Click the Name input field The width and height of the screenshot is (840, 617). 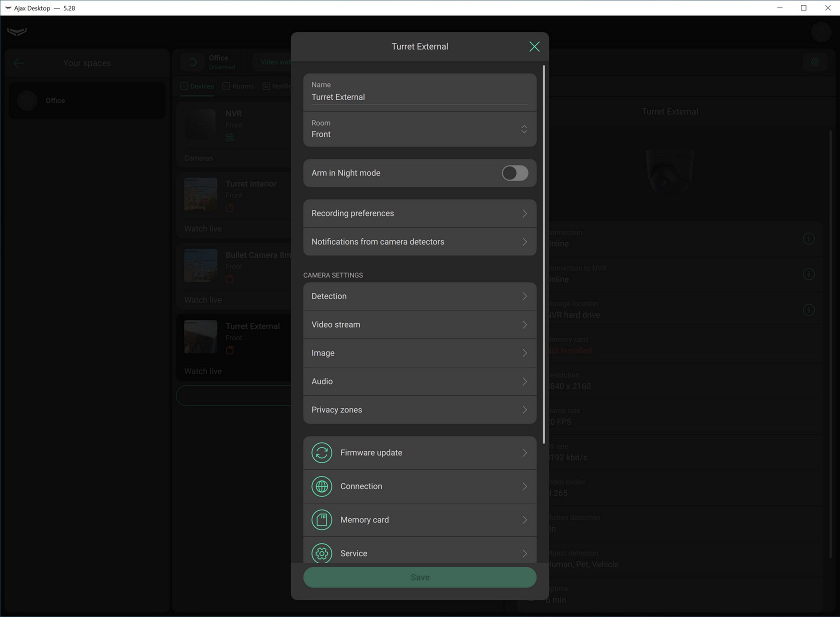[x=419, y=97]
